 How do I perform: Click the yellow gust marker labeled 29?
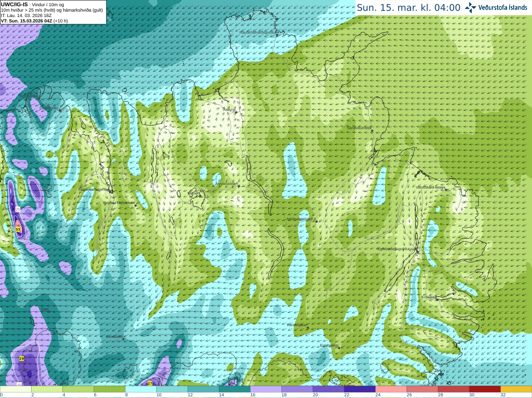click(x=22, y=358)
